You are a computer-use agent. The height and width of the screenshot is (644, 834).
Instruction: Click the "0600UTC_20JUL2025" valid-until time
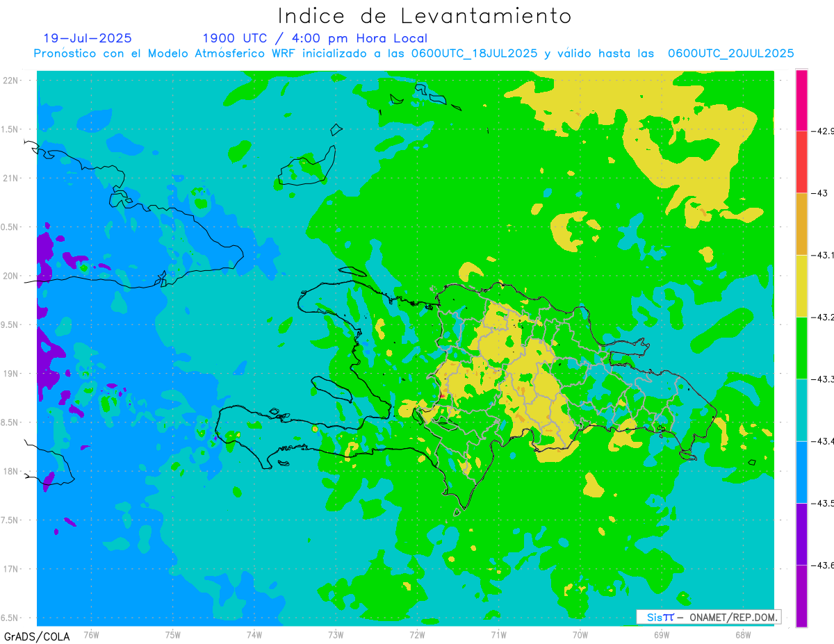pos(730,53)
